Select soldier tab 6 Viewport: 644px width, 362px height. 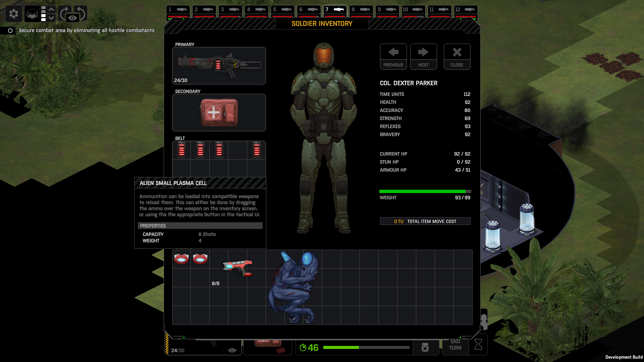(x=309, y=11)
